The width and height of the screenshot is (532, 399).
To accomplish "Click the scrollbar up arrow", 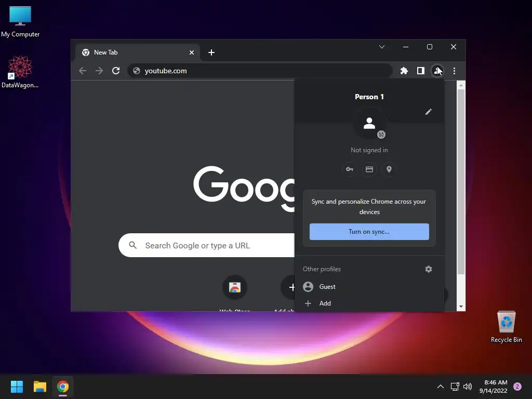I will pyautogui.click(x=461, y=85).
